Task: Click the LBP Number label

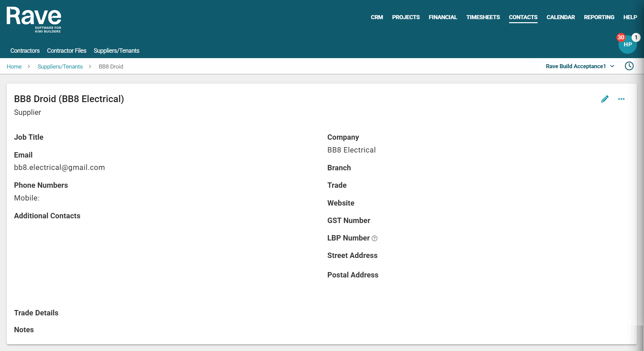Action: [x=348, y=238]
